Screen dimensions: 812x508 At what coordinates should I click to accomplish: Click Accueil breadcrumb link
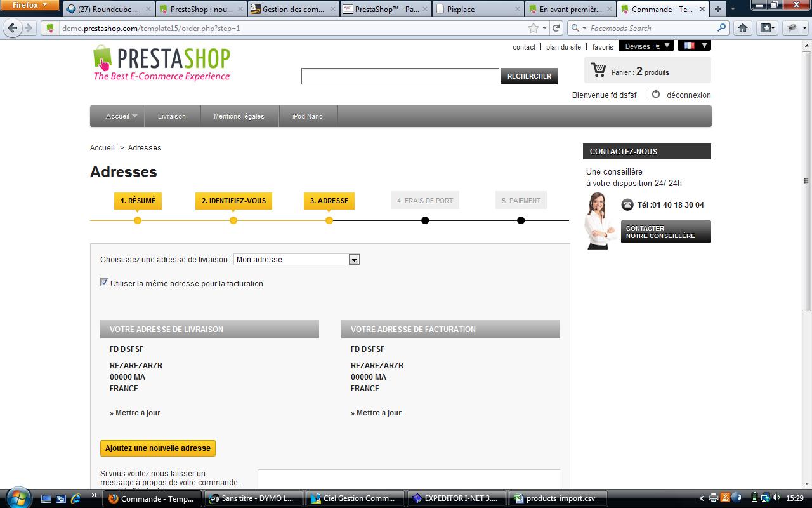[x=102, y=148]
